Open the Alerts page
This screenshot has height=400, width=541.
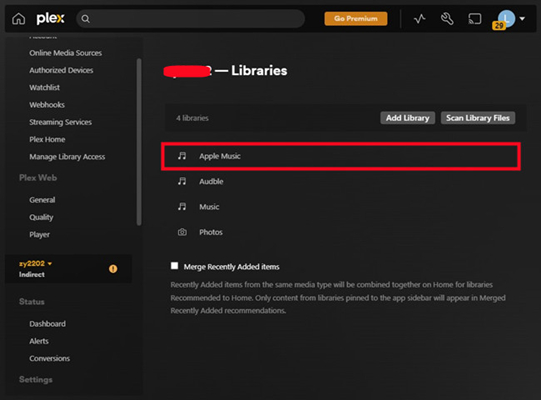pyautogui.click(x=39, y=341)
